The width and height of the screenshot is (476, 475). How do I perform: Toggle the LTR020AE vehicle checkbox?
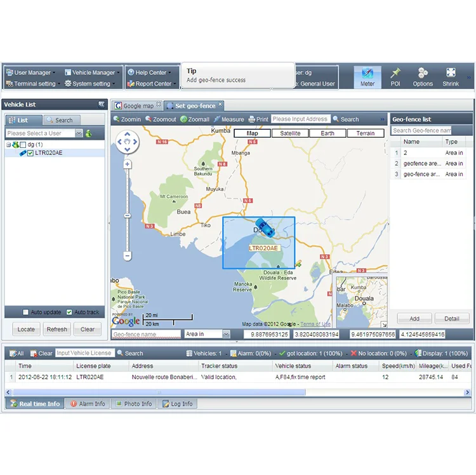(30, 153)
